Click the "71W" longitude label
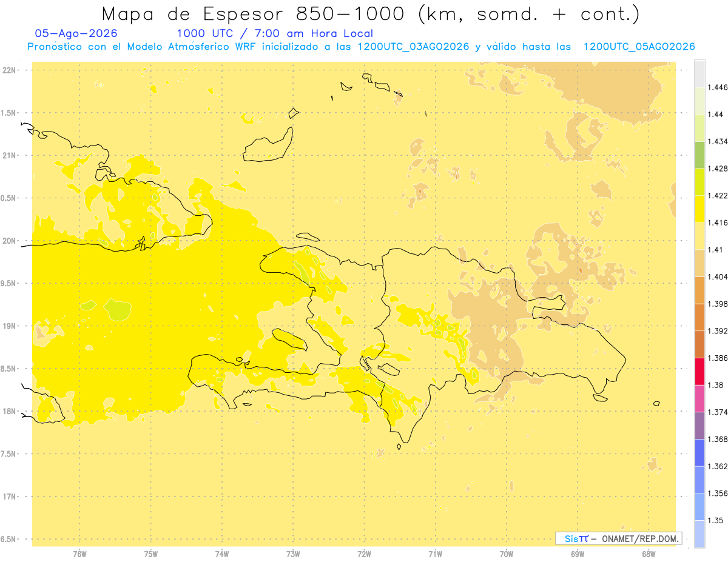The width and height of the screenshot is (728, 562). pos(435,554)
